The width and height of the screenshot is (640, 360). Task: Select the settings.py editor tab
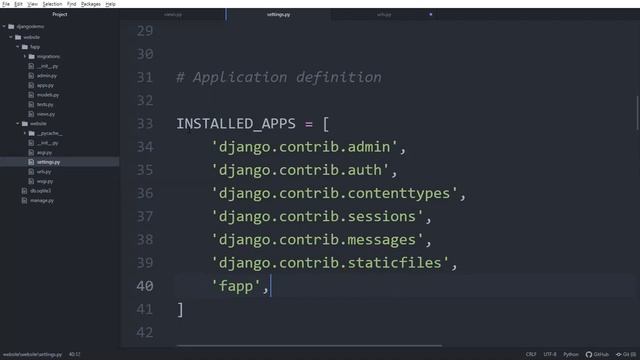click(278, 14)
